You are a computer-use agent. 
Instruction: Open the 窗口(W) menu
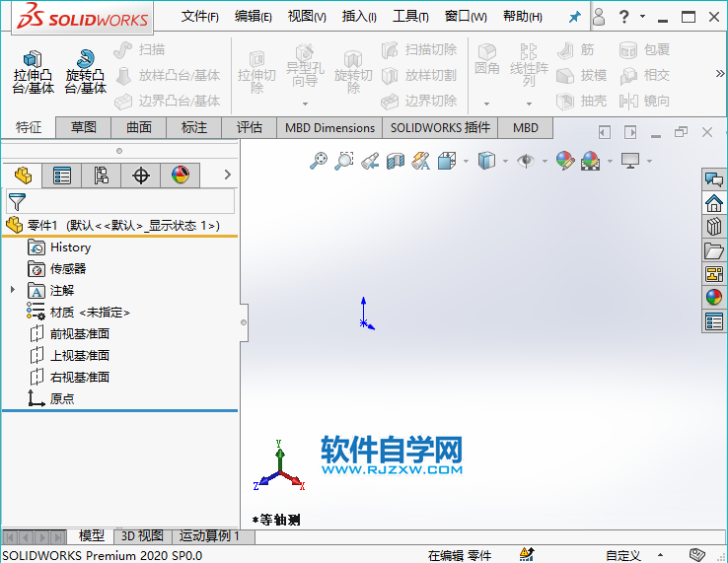coord(466,17)
